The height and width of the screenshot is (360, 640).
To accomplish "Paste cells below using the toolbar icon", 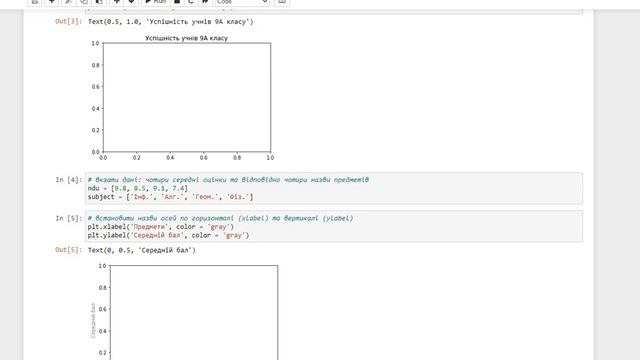I will pyautogui.click(x=99, y=2).
